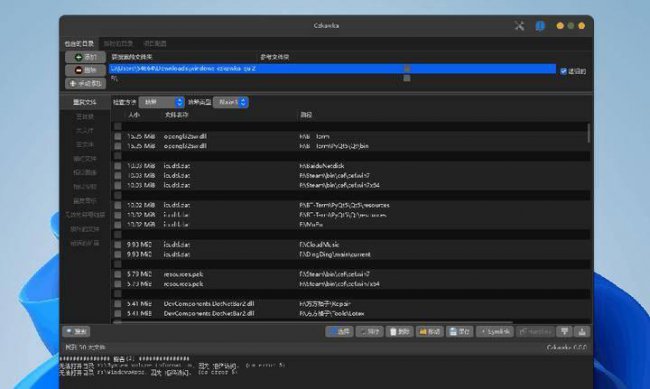Open the Select button in bottom toolbar
The image size is (650, 389).
tap(340, 331)
